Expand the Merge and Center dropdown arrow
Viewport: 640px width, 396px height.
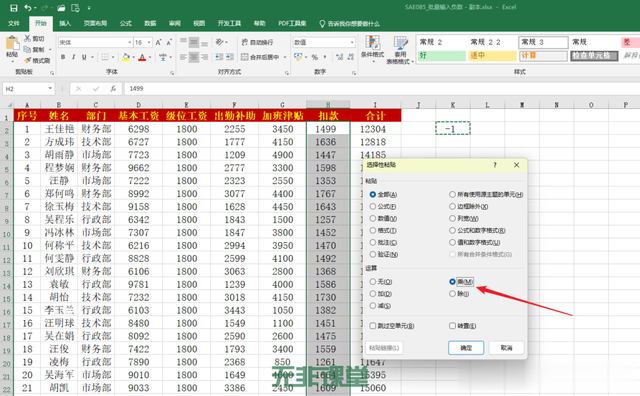pos(284,57)
